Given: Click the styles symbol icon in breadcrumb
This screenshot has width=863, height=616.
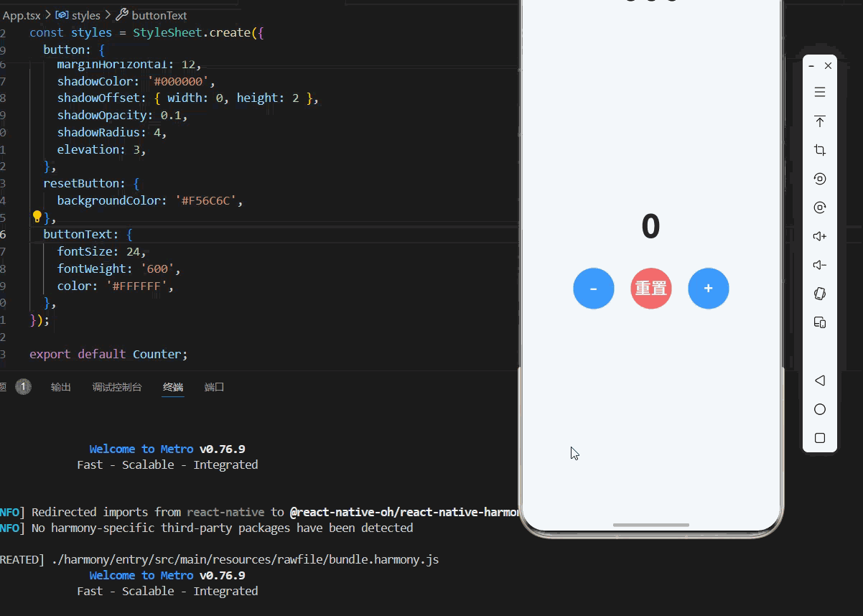Looking at the screenshot, I should click(x=62, y=14).
